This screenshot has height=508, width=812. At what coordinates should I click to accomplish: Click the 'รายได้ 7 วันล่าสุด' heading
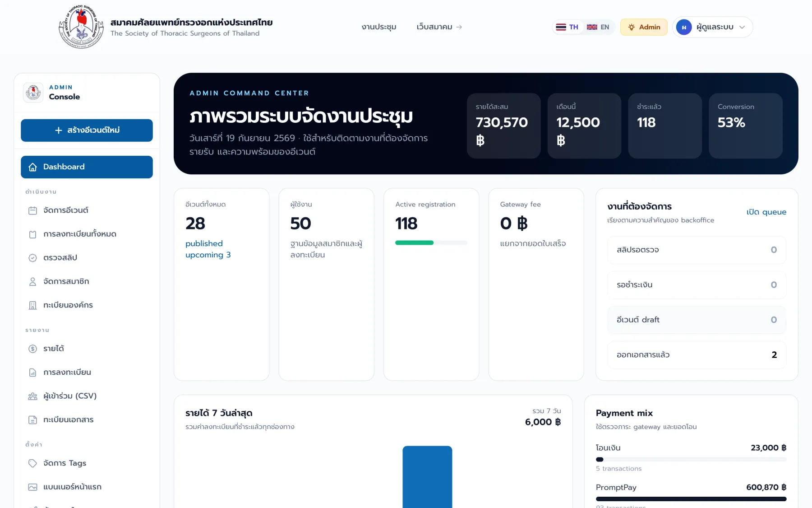(219, 413)
